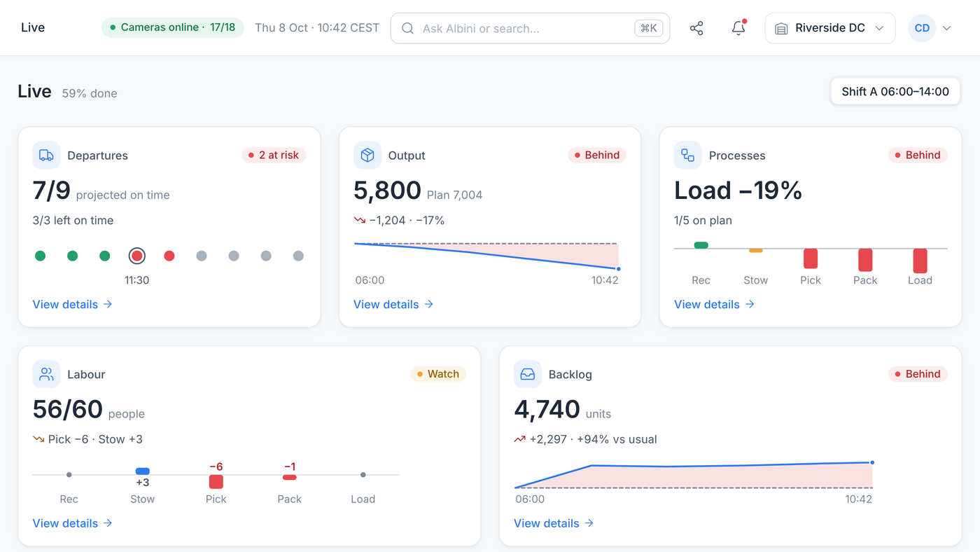Click the Labour people icon

tap(46, 374)
